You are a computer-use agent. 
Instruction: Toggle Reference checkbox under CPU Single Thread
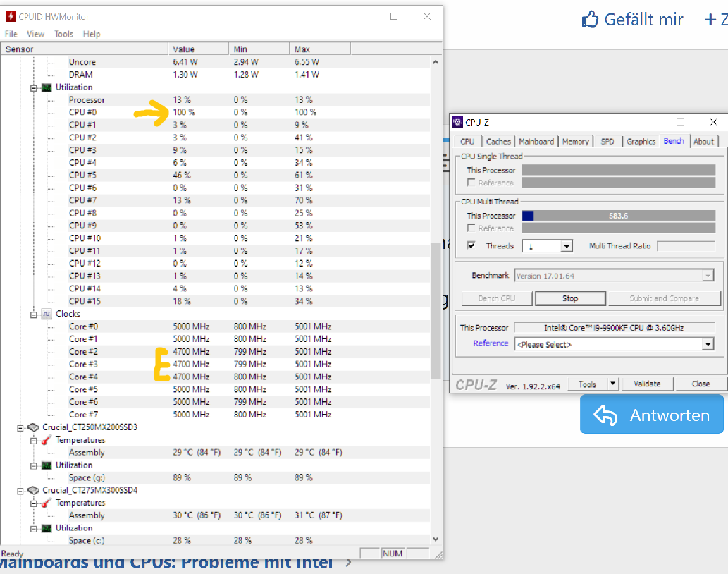point(471,183)
